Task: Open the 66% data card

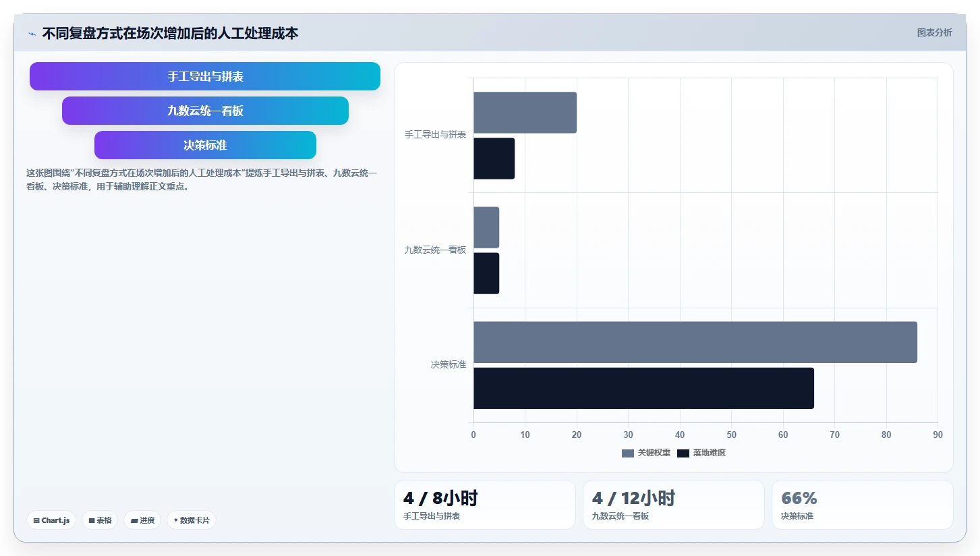Action: click(x=863, y=505)
